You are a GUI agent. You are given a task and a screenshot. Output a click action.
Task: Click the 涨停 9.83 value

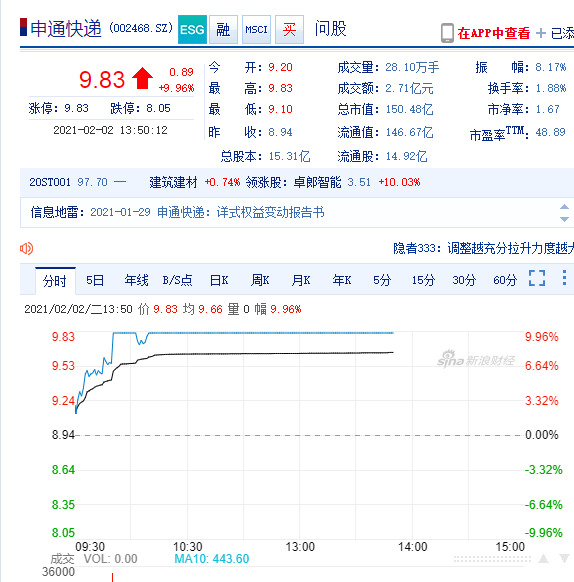(x=76, y=108)
